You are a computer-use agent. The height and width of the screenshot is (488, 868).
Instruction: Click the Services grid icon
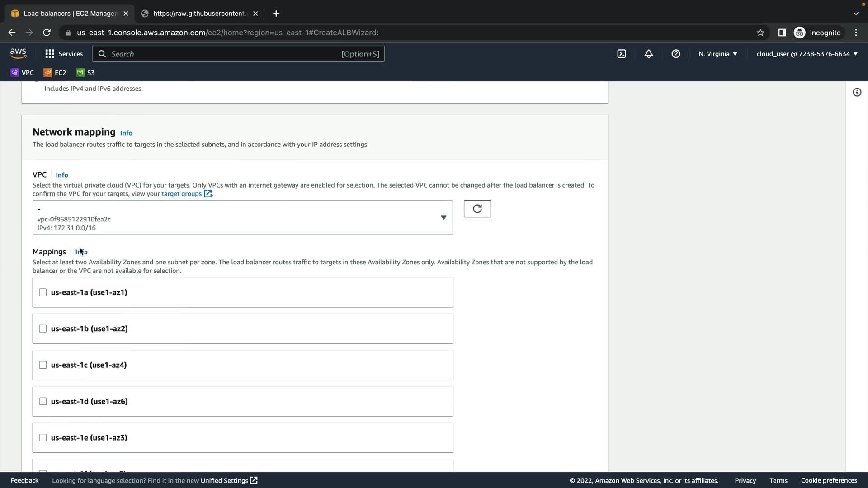[x=50, y=54]
